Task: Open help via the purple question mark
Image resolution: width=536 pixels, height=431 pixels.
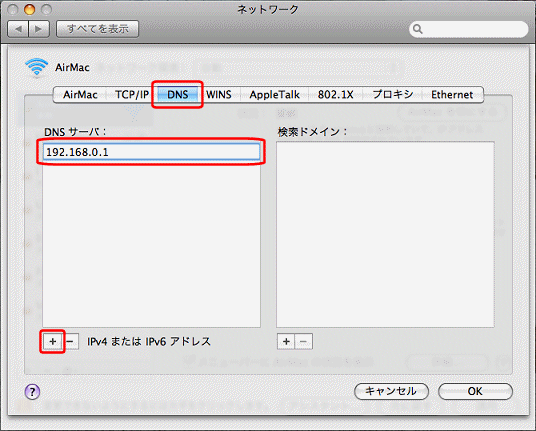Action: pyautogui.click(x=32, y=392)
